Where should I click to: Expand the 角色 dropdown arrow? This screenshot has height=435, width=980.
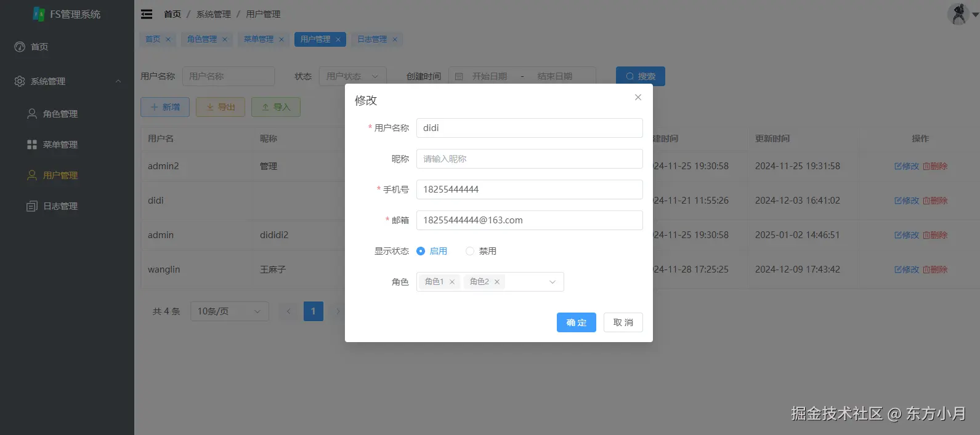pyautogui.click(x=553, y=282)
